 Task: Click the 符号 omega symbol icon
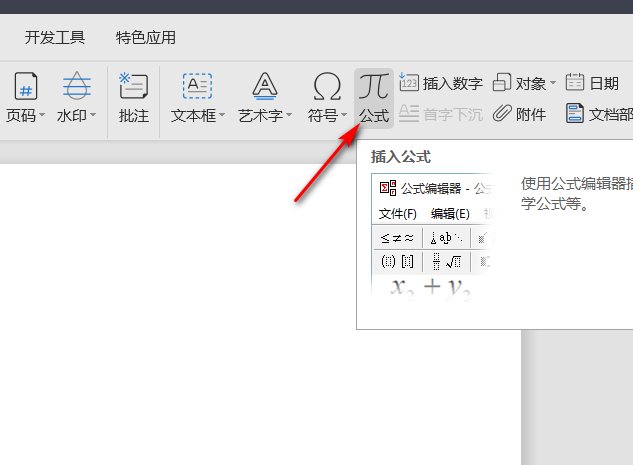[327, 86]
